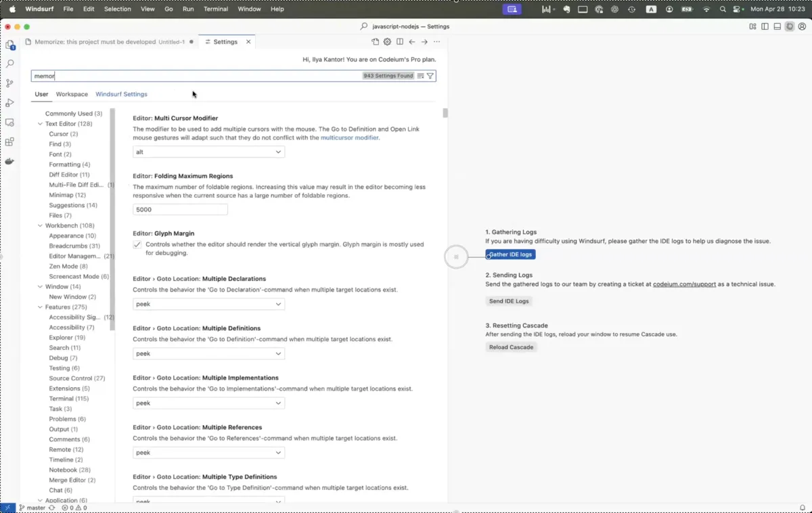Viewport: 812px width, 513px height.
Task: Open macOS Spotlight search icon
Action: pyautogui.click(x=723, y=9)
